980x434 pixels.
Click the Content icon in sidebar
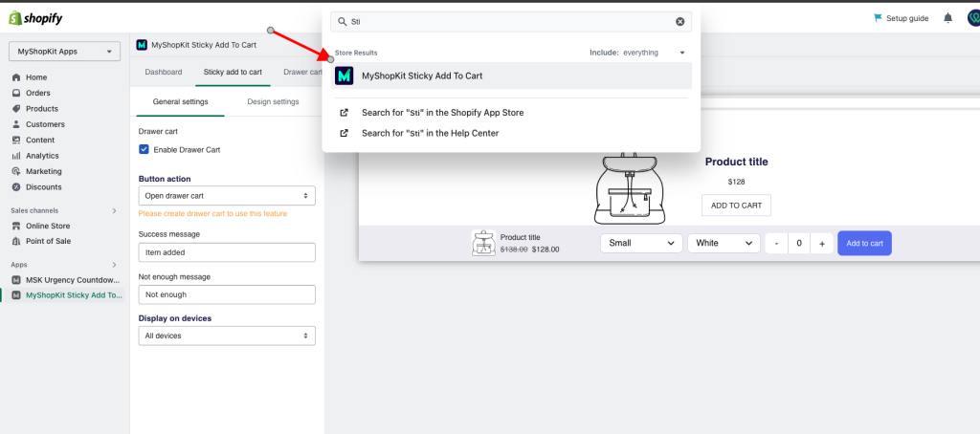point(16,140)
